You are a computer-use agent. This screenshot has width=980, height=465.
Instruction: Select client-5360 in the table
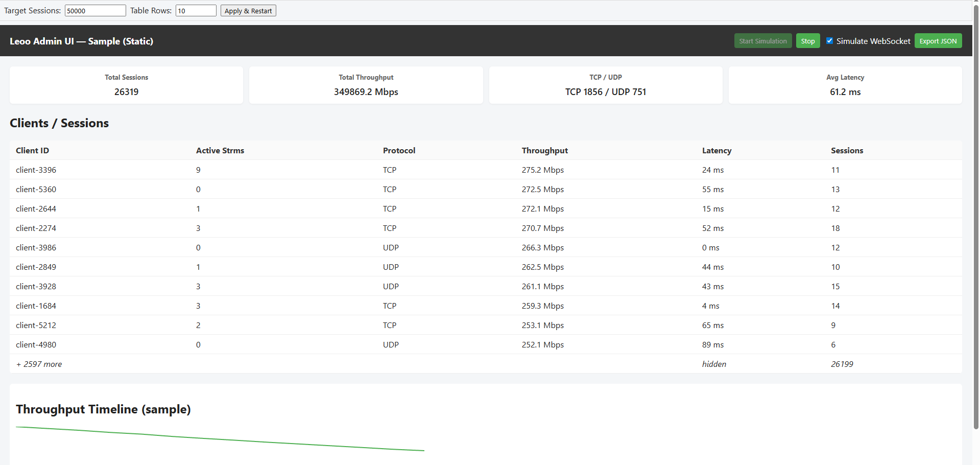36,189
